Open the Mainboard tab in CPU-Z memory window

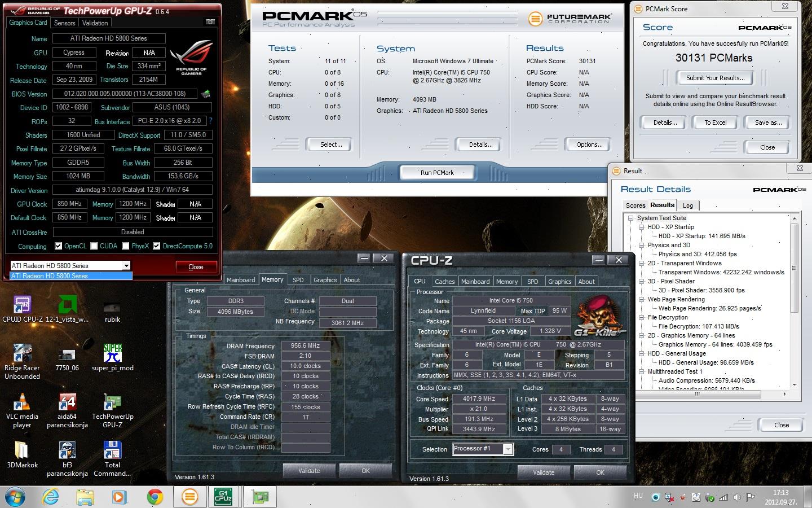(x=241, y=279)
